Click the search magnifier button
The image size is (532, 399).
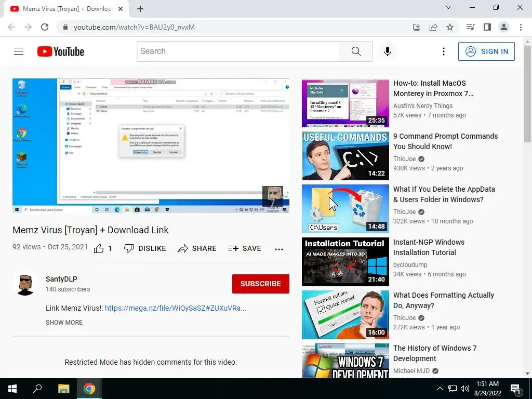click(356, 51)
